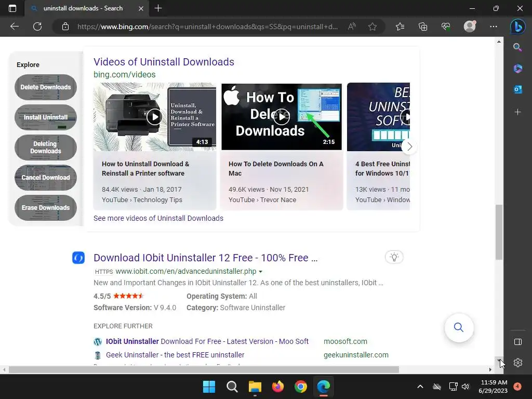The image size is (532, 399).
Task: Click horizontal scroll right arrow
Action: click(490, 369)
